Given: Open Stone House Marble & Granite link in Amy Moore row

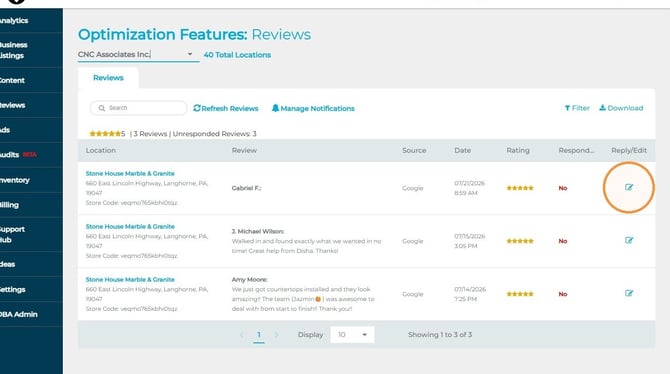Looking at the screenshot, I should (130, 280).
